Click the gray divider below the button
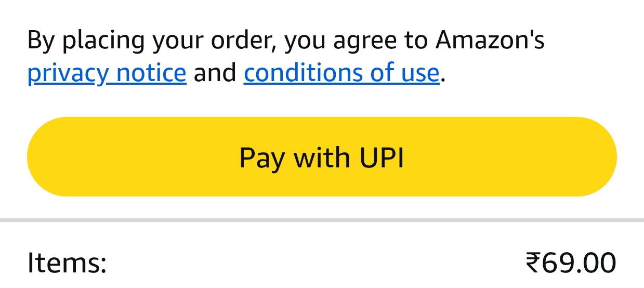The height and width of the screenshot is (288, 644). pyautogui.click(x=322, y=220)
